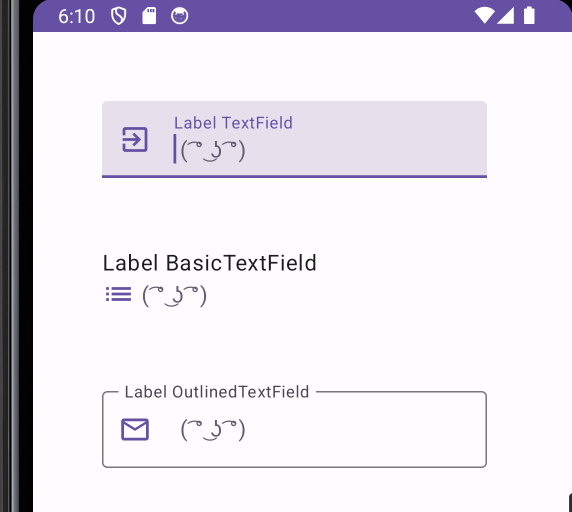This screenshot has height=512, width=572.
Task: Click the 'Label OutlinedTextField' label
Action: pos(217,392)
